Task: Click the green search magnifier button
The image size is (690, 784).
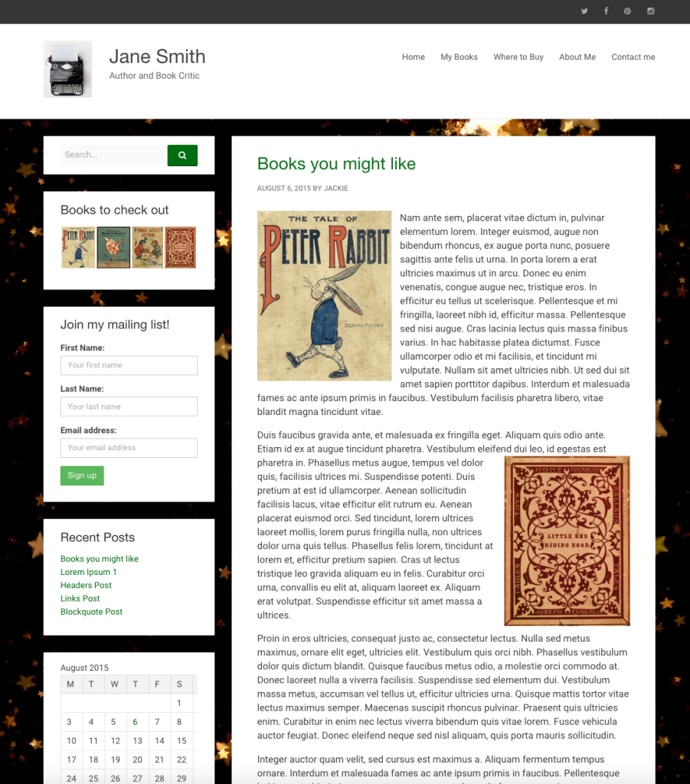Action: click(x=182, y=155)
